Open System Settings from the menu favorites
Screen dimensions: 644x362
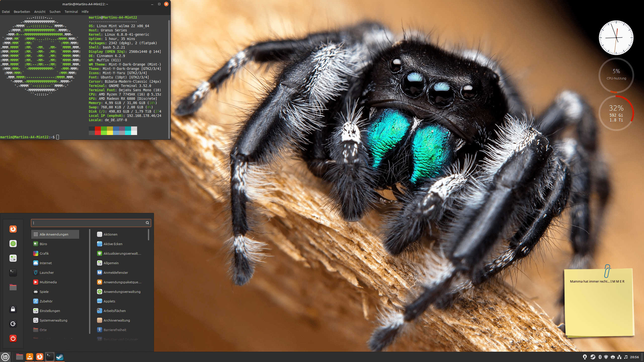[13, 258]
